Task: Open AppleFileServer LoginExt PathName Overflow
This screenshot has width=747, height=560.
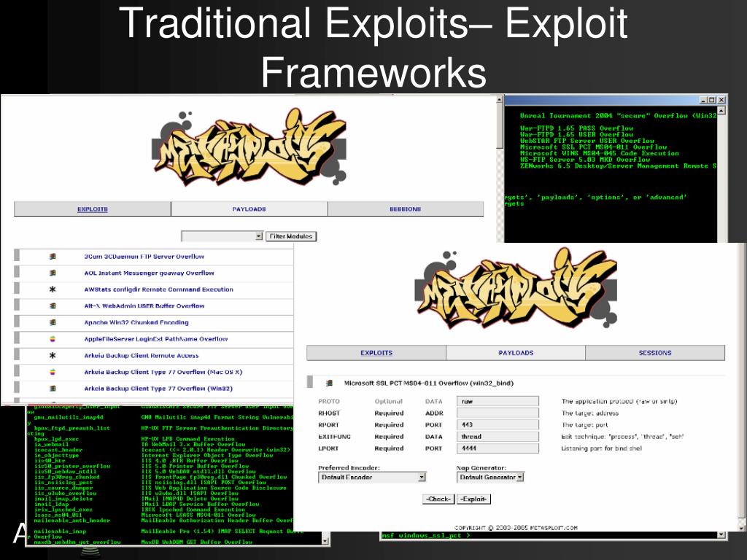Action: point(156,339)
